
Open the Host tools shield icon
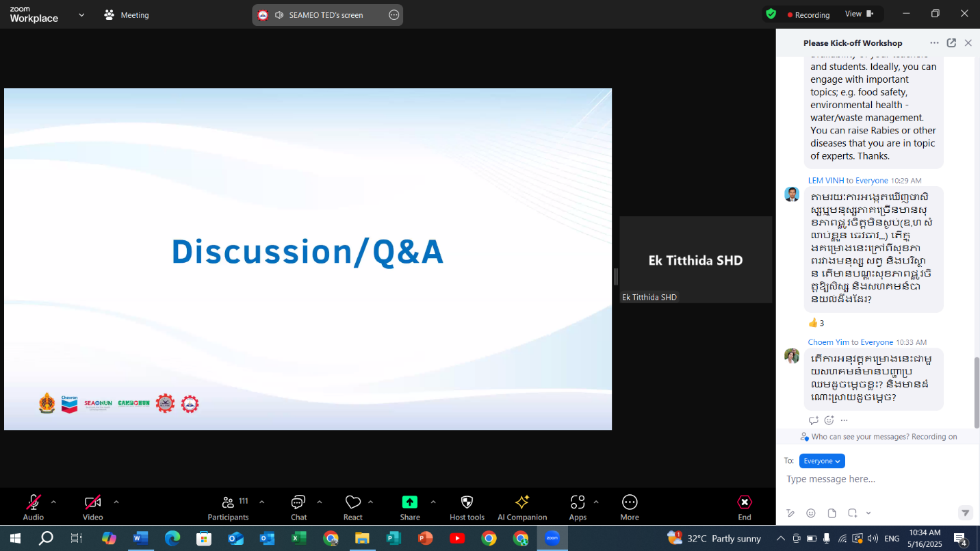click(467, 502)
